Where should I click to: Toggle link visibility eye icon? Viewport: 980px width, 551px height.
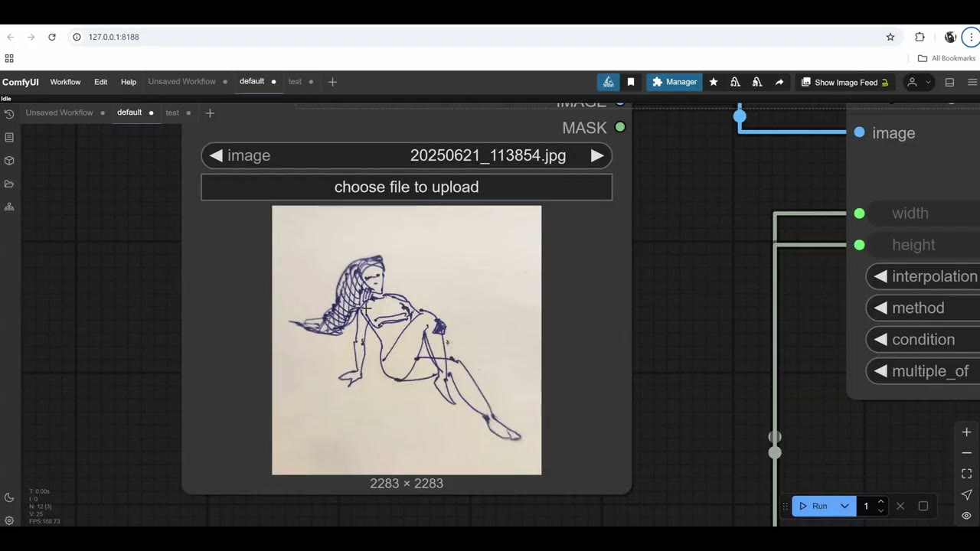click(966, 515)
